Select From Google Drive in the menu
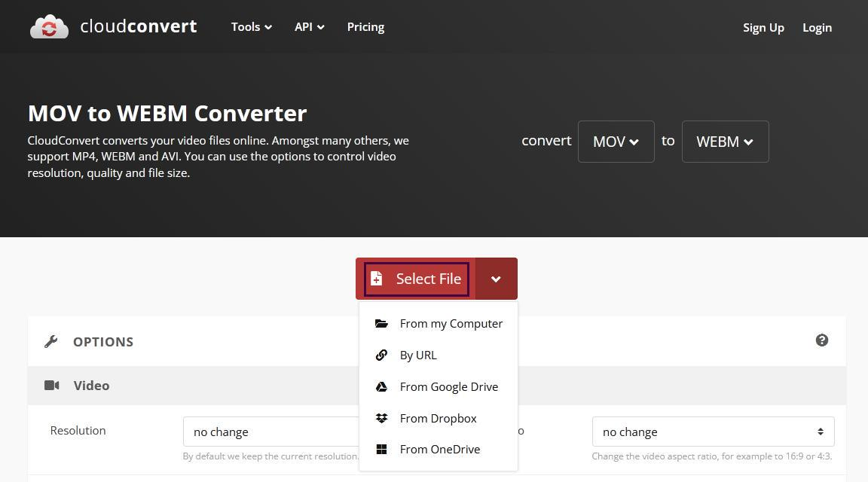Image resolution: width=868 pixels, height=482 pixels. (x=449, y=386)
